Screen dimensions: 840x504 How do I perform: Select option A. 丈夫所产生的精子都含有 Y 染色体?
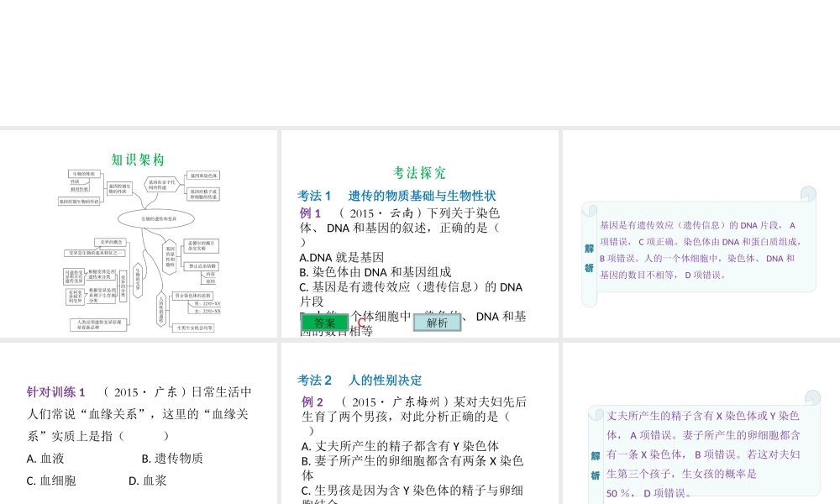click(x=400, y=446)
